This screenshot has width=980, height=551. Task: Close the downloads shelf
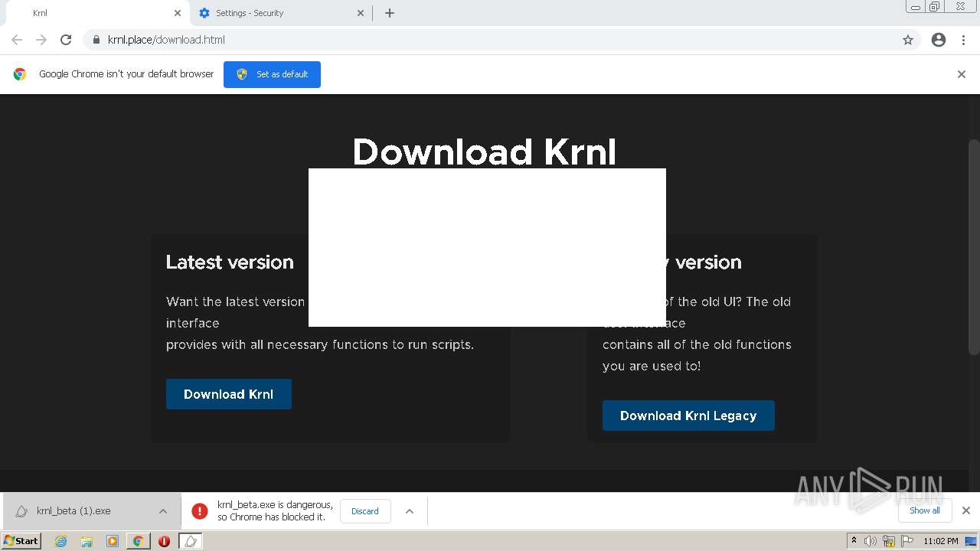click(966, 510)
